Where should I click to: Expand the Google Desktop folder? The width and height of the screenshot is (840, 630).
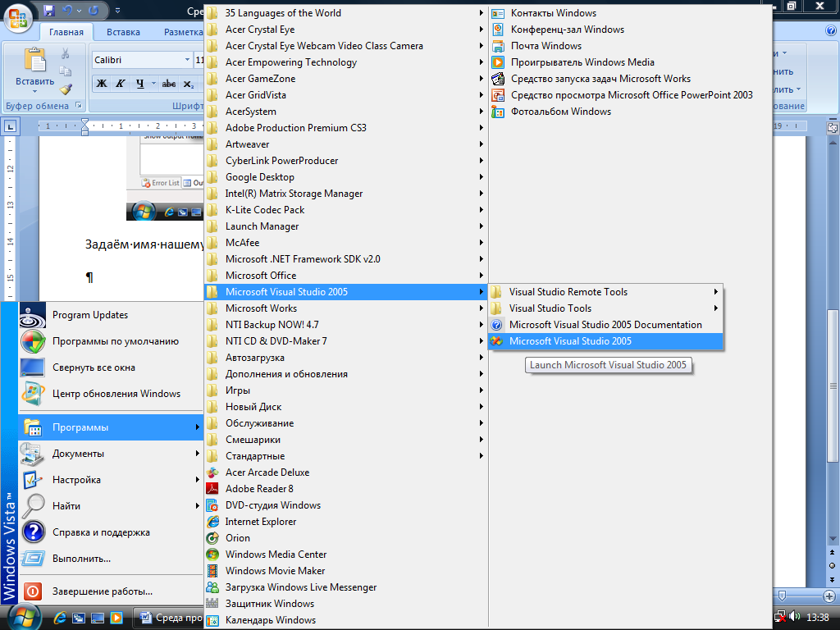click(x=346, y=177)
